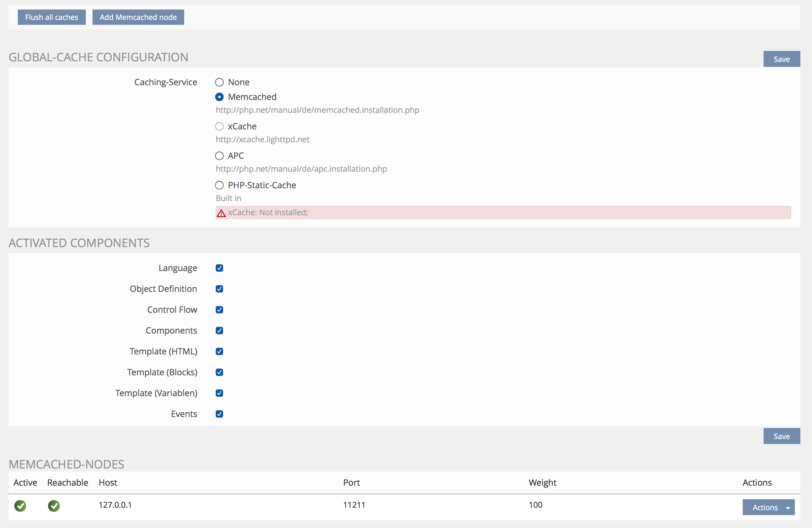Select the None caching-service option
Screen dimensions: 812x528
click(219, 82)
